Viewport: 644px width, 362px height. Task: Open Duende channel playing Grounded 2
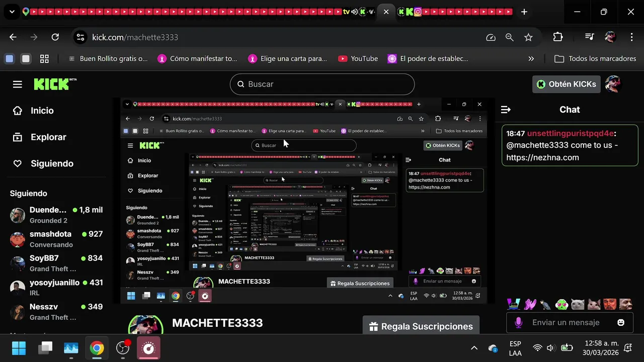click(x=55, y=215)
